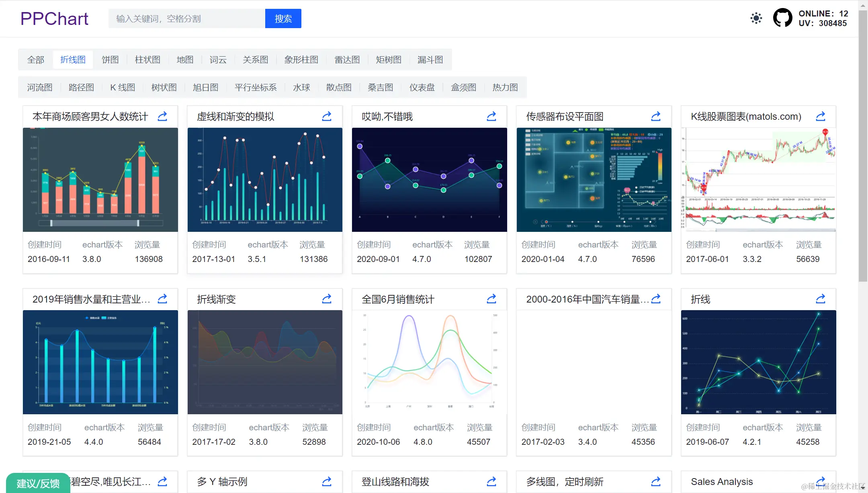Open the GitHub repository icon

(782, 18)
